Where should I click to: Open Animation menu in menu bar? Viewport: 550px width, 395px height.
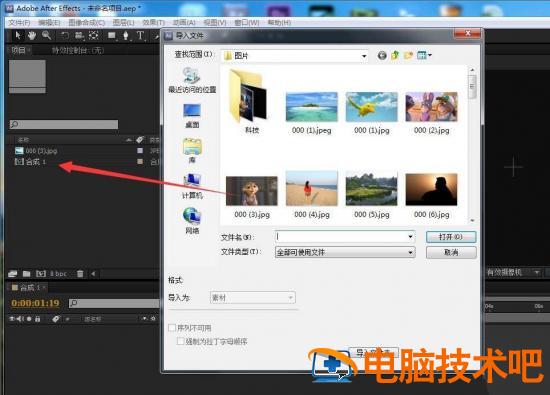click(184, 22)
